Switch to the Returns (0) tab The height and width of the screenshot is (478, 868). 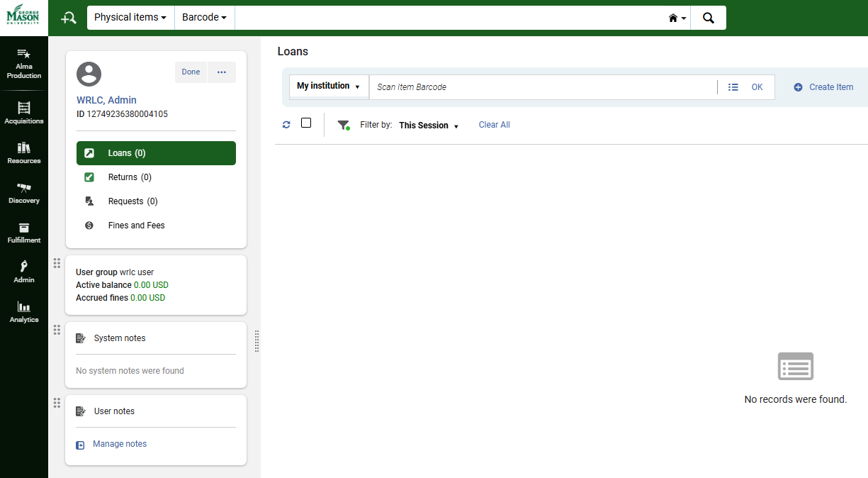(130, 177)
